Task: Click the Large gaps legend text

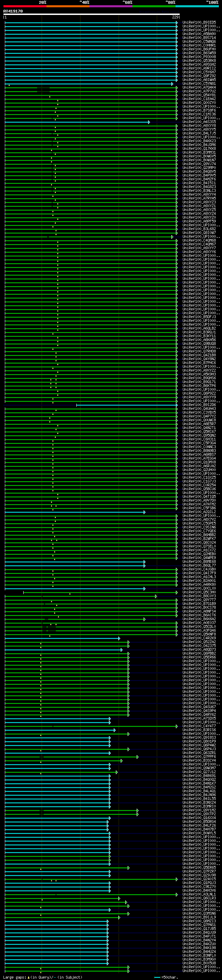Action: (x=43, y=977)
